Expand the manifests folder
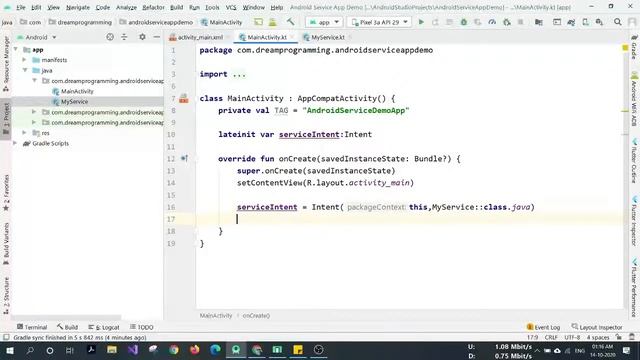This screenshot has height=360, width=640. pos(25,60)
